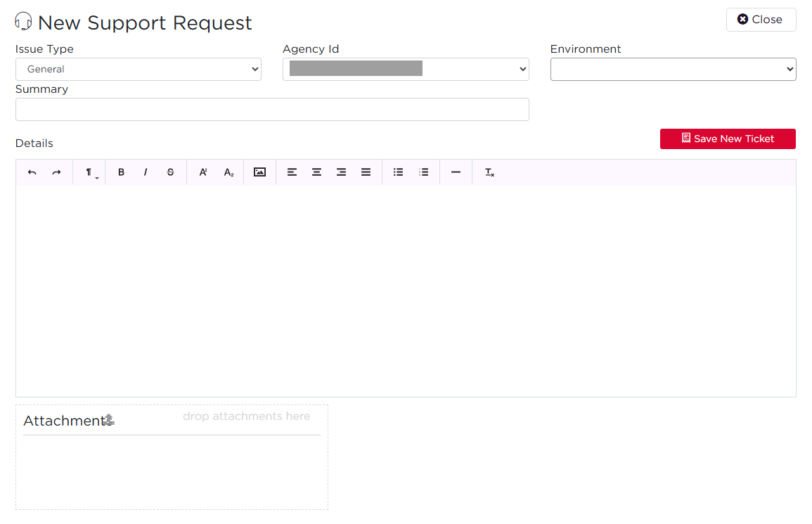Click into the Summary text field

[x=272, y=110]
